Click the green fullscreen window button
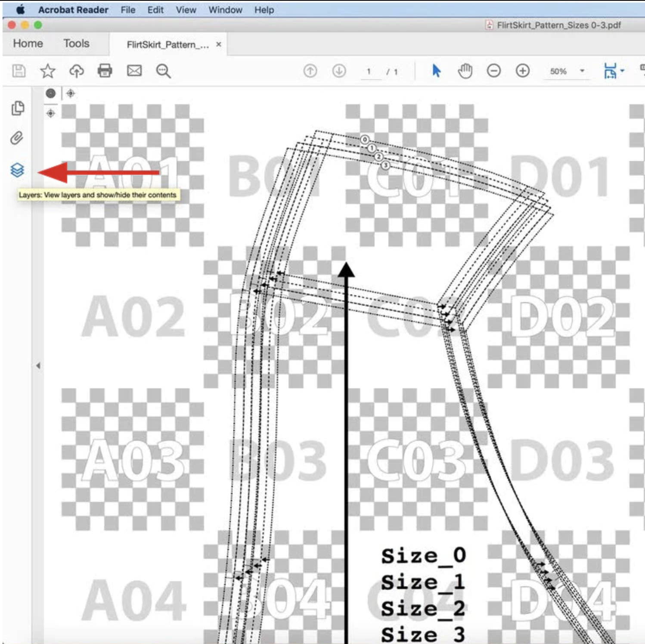Viewport: 645px width, 644px height. pos(38,25)
